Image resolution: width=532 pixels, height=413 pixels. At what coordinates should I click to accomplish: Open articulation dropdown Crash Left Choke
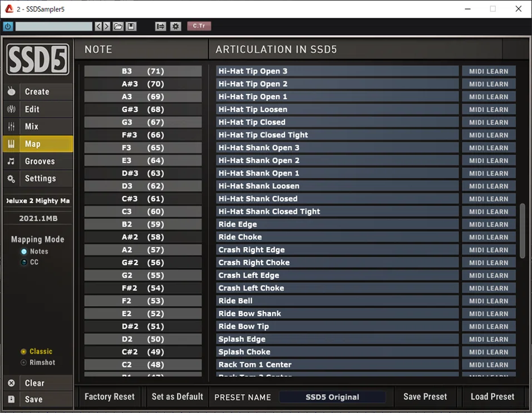(x=337, y=288)
